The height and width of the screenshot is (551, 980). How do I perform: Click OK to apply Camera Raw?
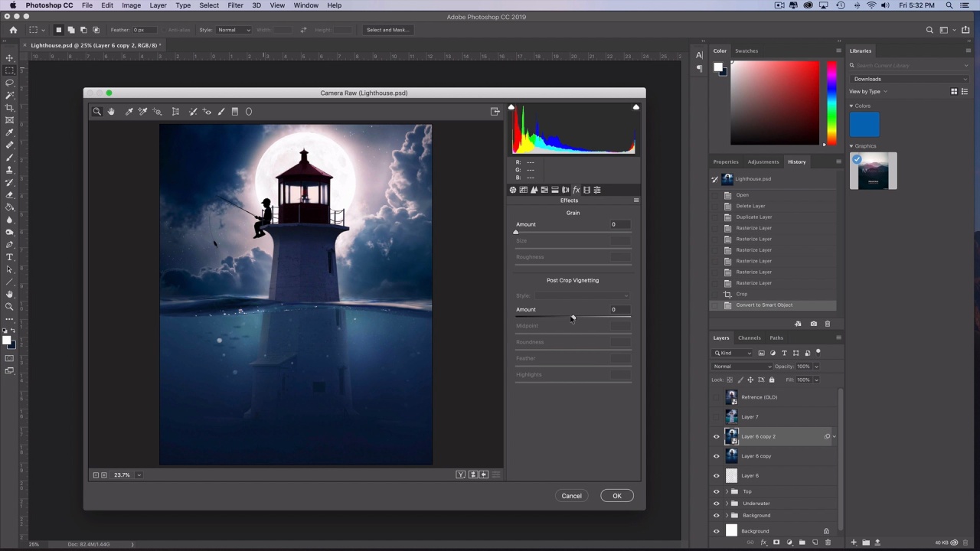(x=616, y=496)
